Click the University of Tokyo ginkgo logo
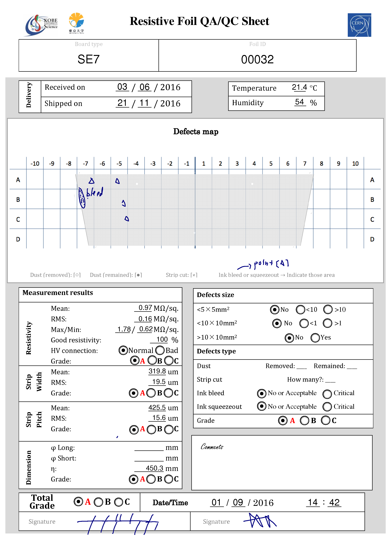This screenshot has height=554, width=392. (76, 23)
